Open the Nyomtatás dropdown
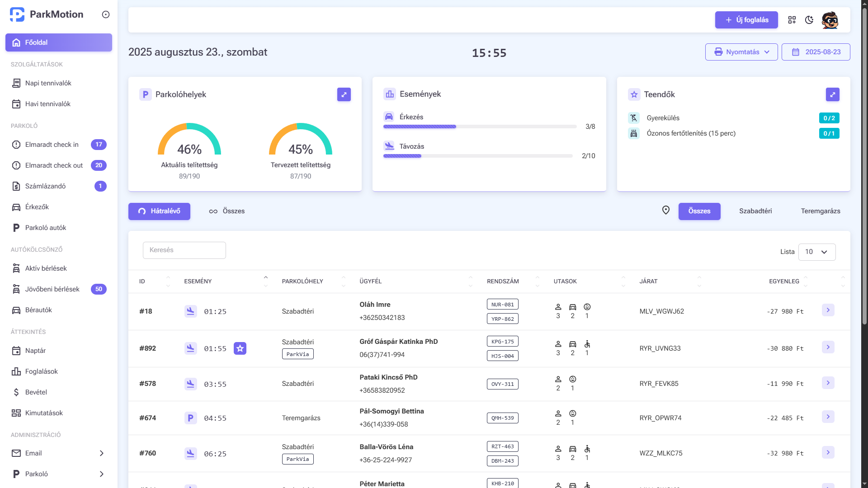This screenshot has height=488, width=868. coord(741,52)
